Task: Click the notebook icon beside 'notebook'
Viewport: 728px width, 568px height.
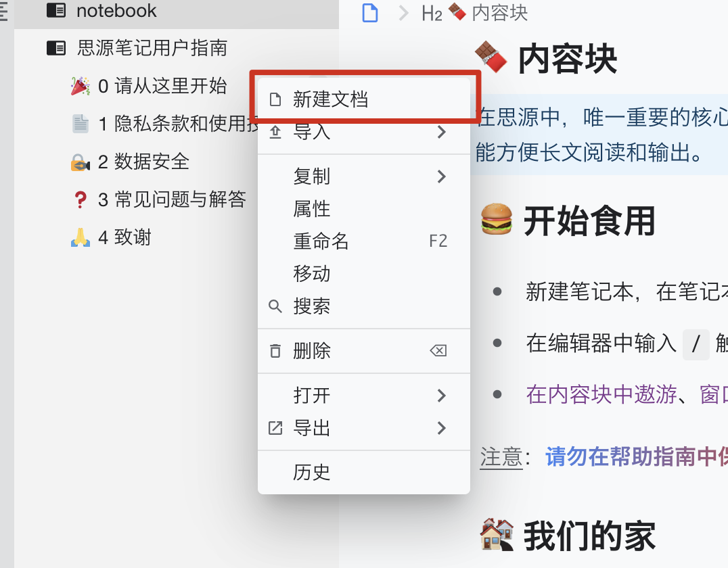Action: 56,11
